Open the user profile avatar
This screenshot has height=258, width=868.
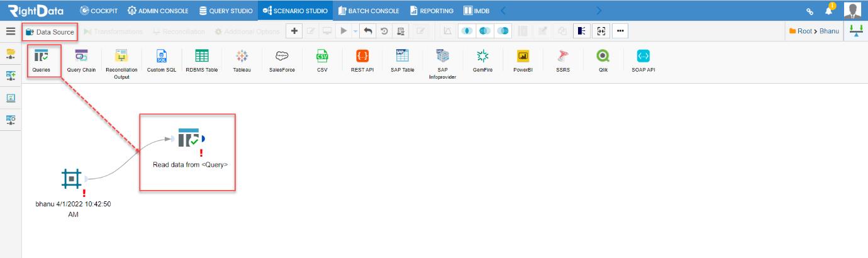tap(852, 10)
